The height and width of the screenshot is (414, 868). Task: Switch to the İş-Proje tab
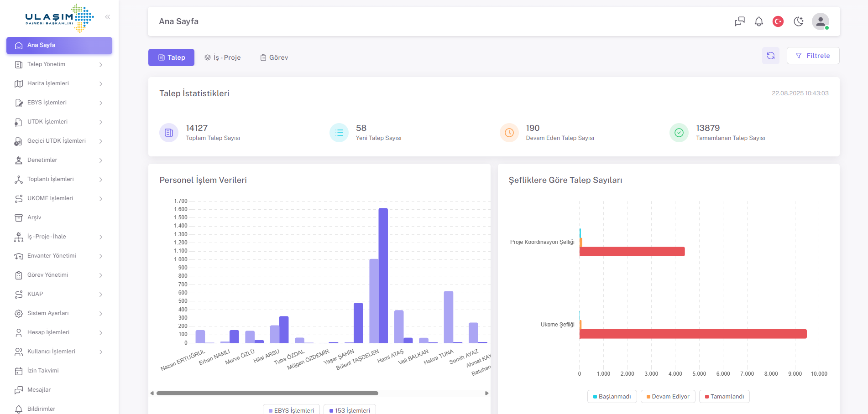click(222, 57)
